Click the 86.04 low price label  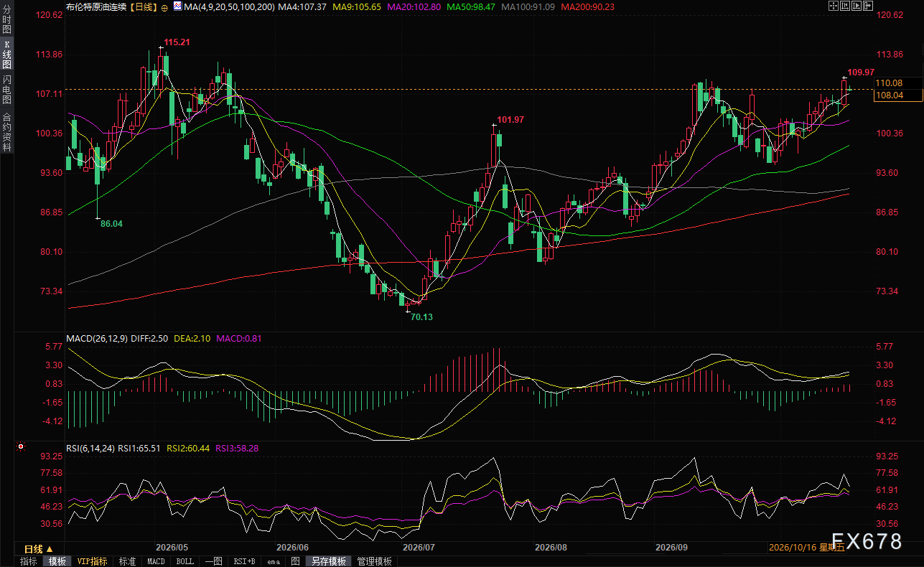(x=111, y=224)
